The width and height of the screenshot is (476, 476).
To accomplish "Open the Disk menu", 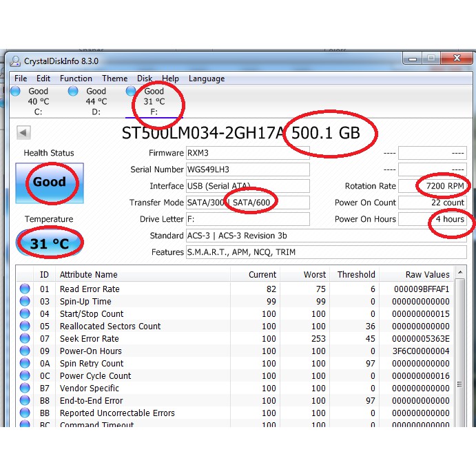I will (145, 79).
